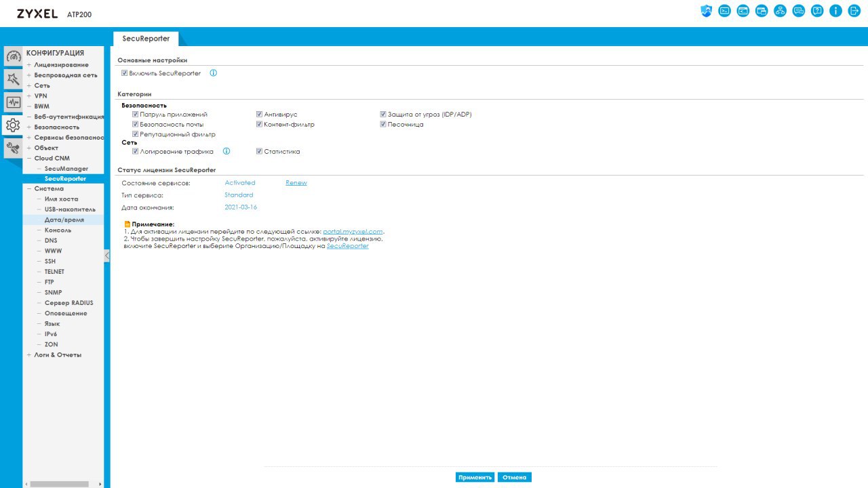Open the SecuReporter shield icon in header
This screenshot has height=488, width=868.
[706, 11]
